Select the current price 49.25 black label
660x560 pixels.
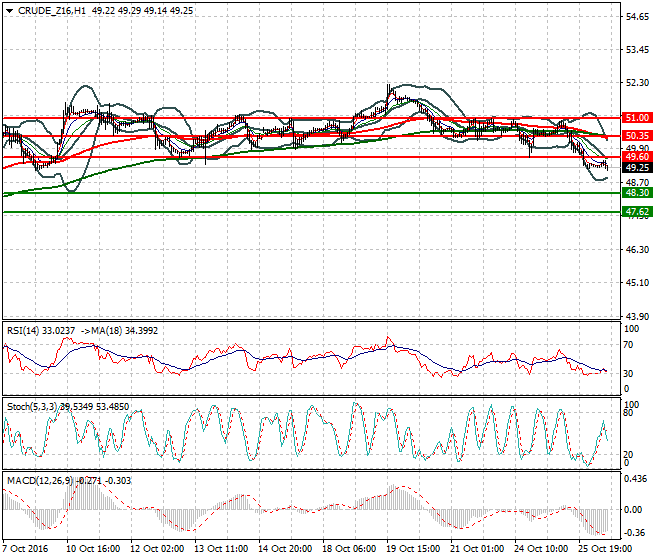click(637, 168)
